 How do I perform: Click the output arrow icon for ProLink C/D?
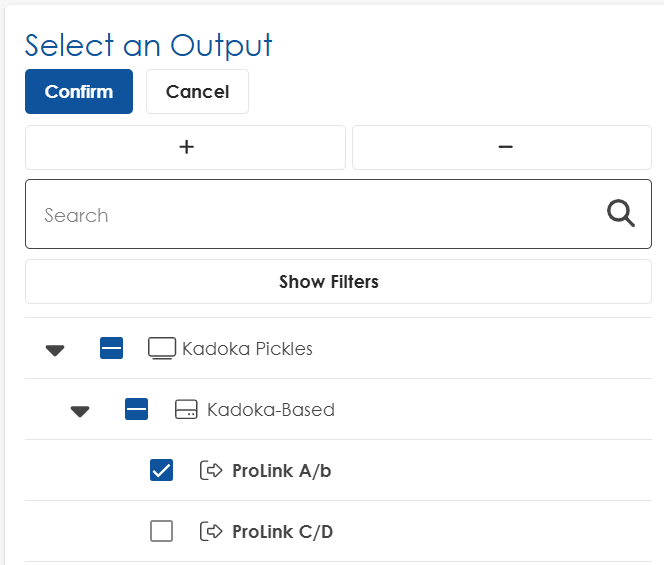point(211,531)
